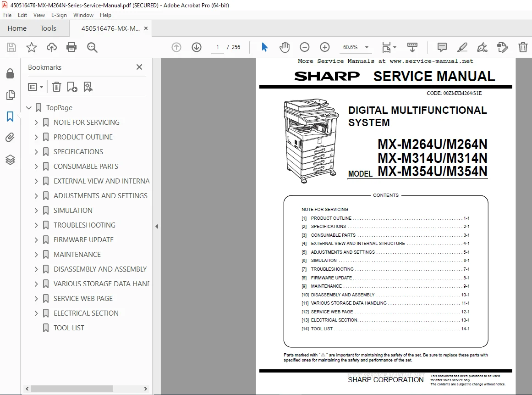
Task: Add file to starred with star icon
Action: click(32, 47)
